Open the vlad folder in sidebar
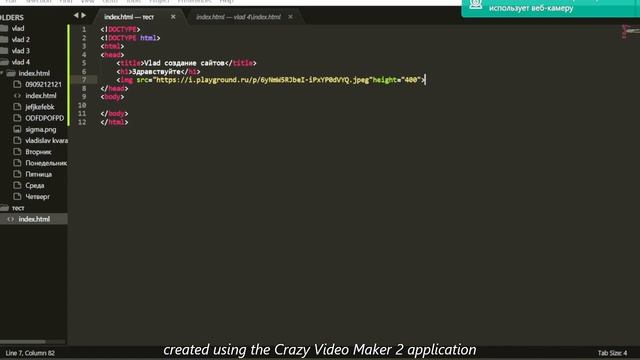The width and height of the screenshot is (640, 360). tap(18, 28)
